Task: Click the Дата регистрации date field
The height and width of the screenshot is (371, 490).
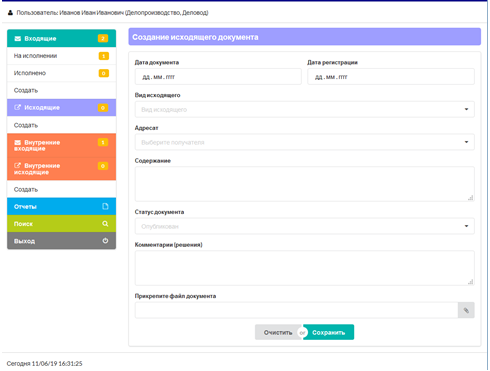Action: click(x=391, y=77)
